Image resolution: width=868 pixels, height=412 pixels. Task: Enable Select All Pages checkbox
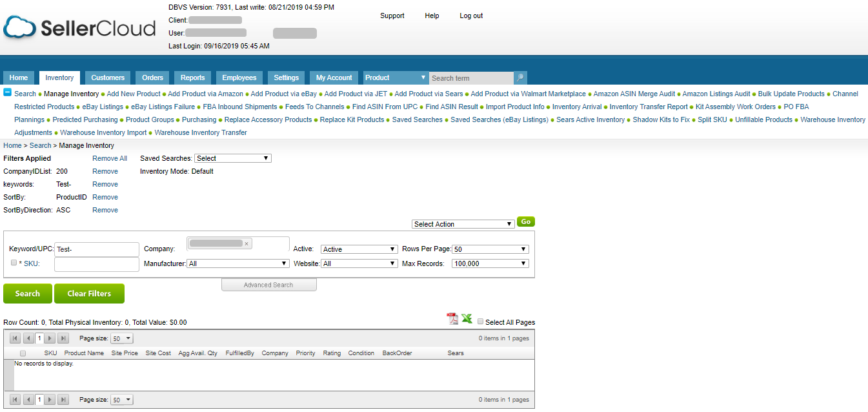pos(480,322)
